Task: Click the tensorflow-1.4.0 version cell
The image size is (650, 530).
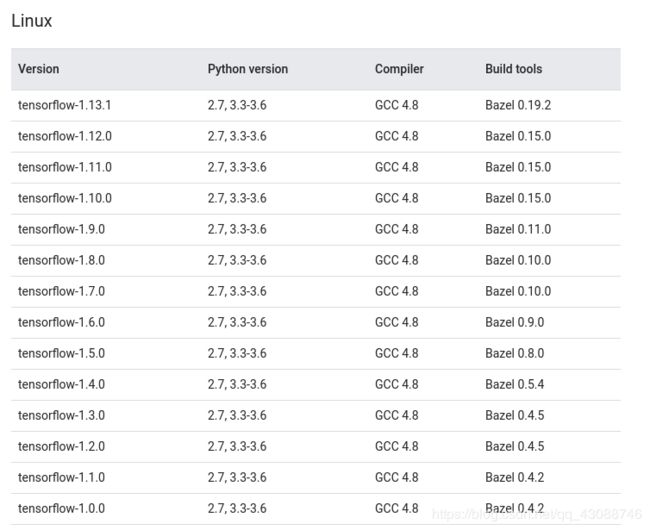Action: coord(61,385)
